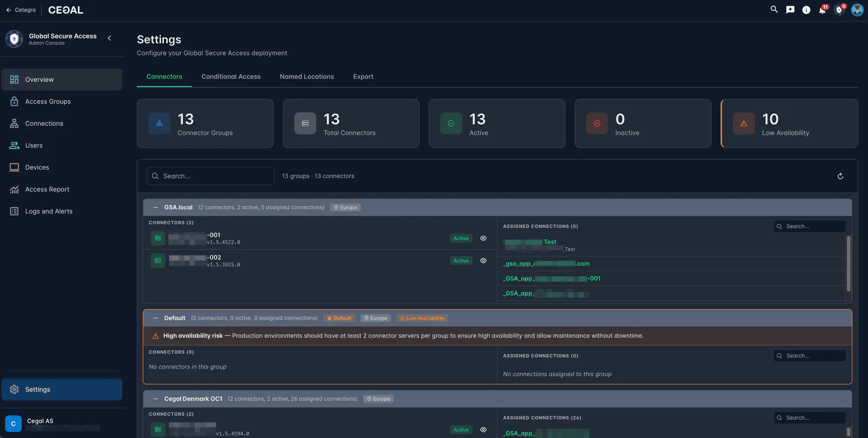This screenshot has height=438, width=868.
Task: Search assigned connections in Default group
Action: click(x=809, y=356)
